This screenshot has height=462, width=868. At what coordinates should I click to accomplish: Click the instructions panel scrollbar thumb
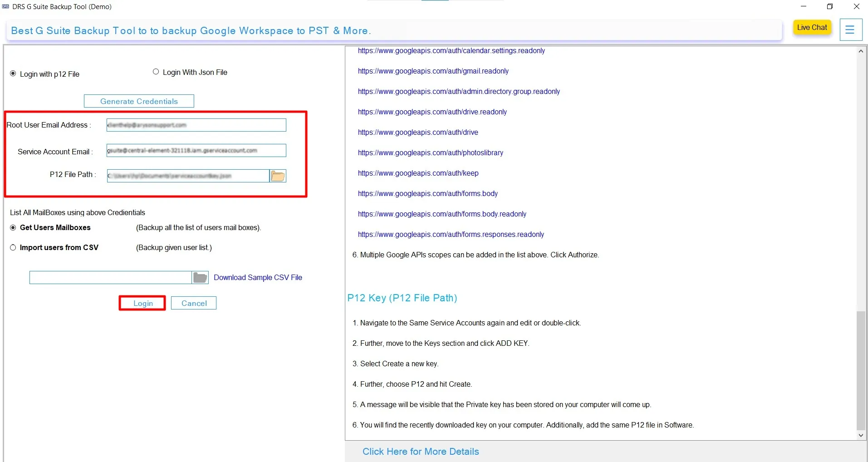click(861, 370)
